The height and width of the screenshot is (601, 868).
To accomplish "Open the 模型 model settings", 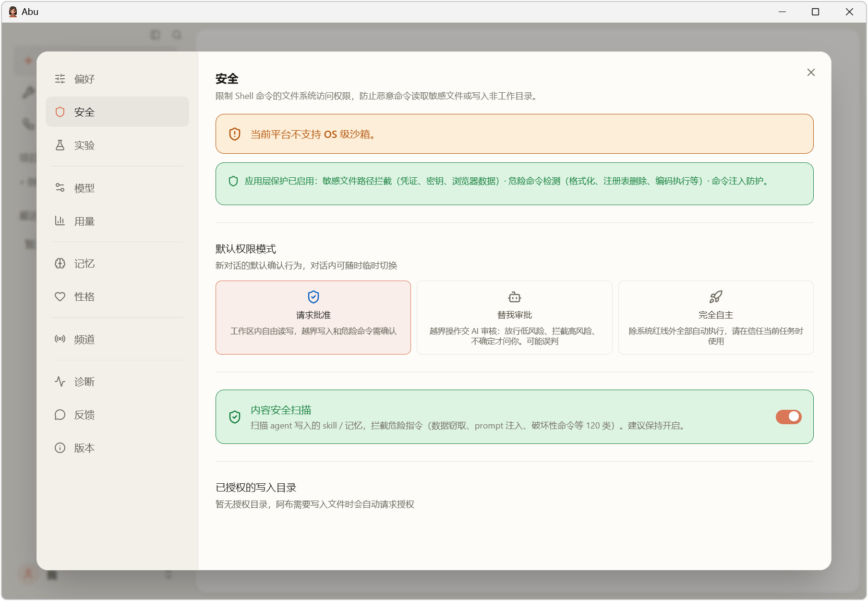I will (x=117, y=188).
